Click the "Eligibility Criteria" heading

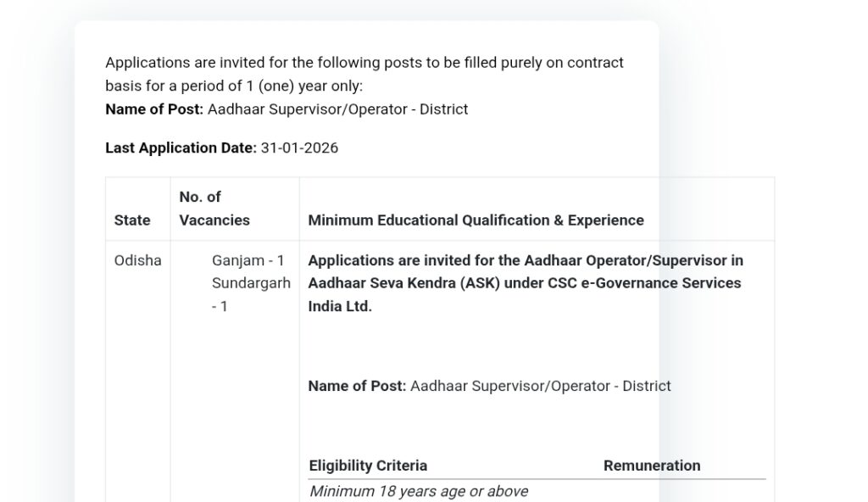[368, 466]
